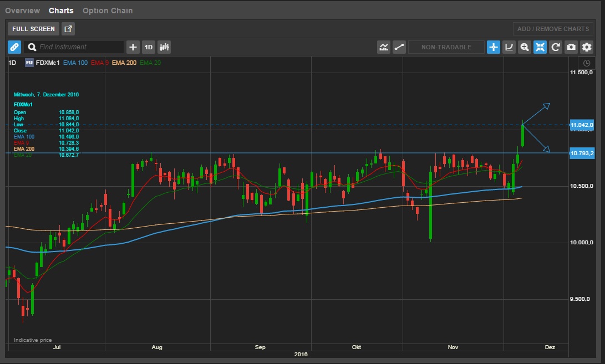The width and height of the screenshot is (605, 364).
Task: Click the ADD / REMOVE CHARTS button
Action: click(553, 29)
